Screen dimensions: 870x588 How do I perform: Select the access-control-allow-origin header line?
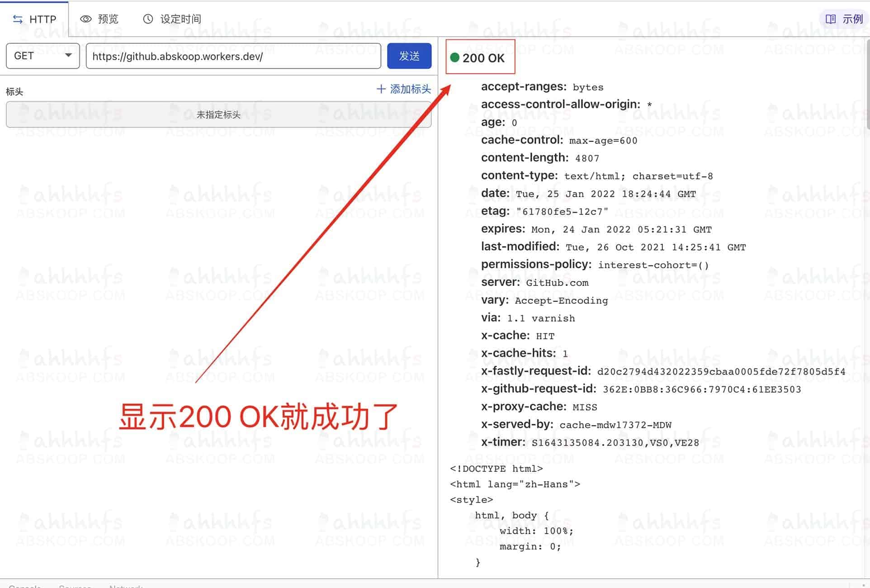pos(567,104)
